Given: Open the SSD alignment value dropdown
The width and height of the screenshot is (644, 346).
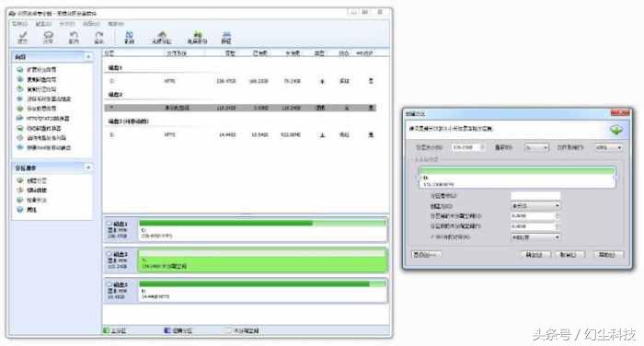Looking at the screenshot, I should click(x=535, y=237).
